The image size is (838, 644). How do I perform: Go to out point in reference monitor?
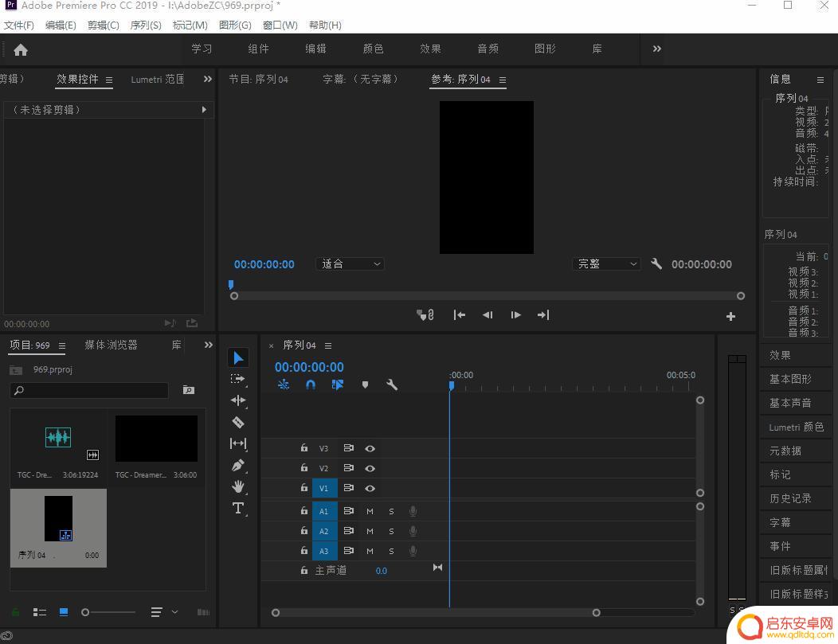pos(543,315)
